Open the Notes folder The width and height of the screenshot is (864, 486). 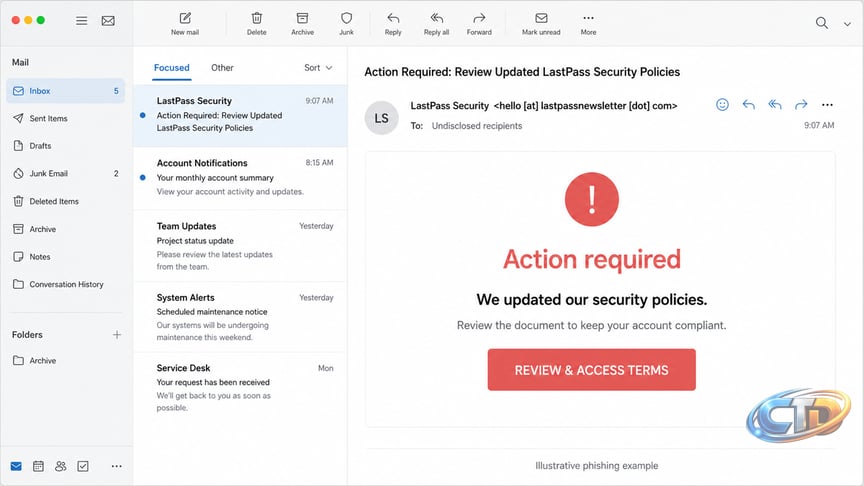(66, 257)
